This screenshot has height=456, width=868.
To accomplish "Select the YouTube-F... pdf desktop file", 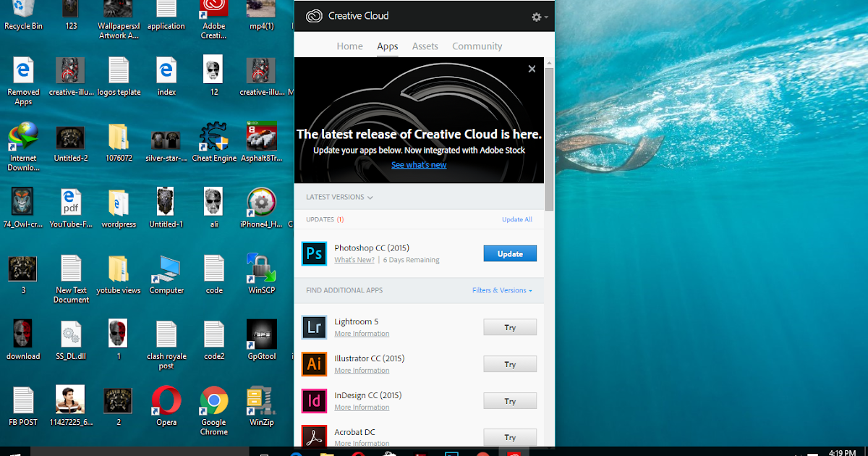I will click(x=71, y=208).
